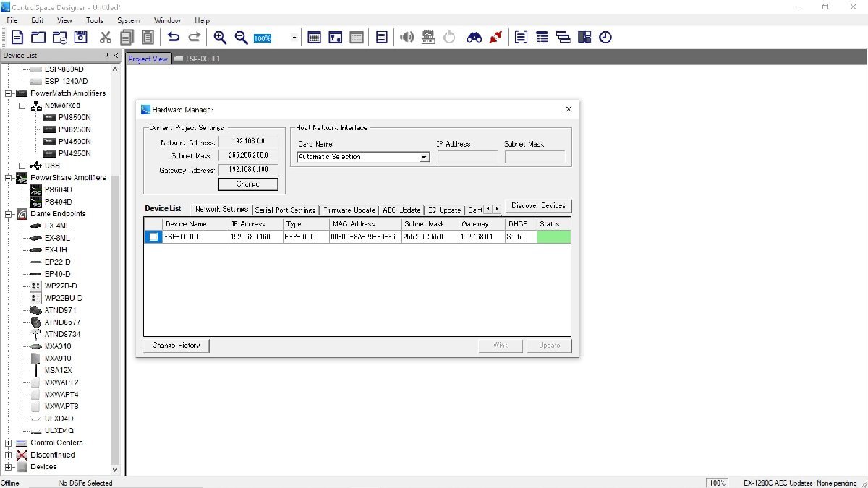Click the PowerMatch Amplifiers device icon
Image resolution: width=868 pixels, height=488 pixels.
pos(22,93)
